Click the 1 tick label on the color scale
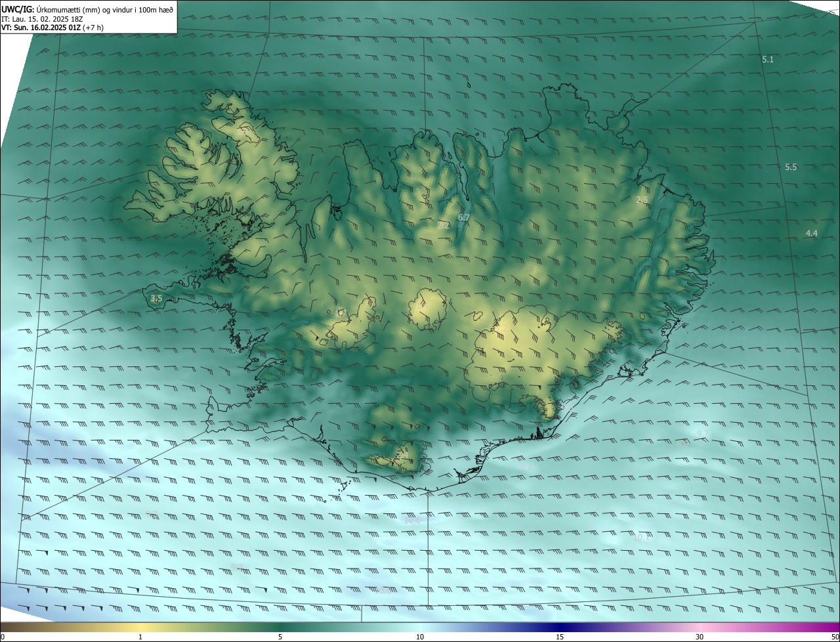The width and height of the screenshot is (840, 642). pos(140,637)
